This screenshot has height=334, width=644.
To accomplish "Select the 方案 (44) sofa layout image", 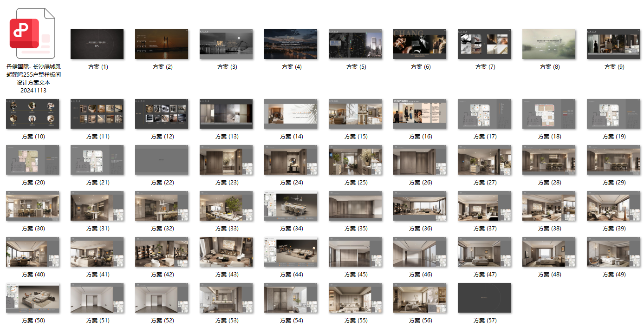I will 291,252.
